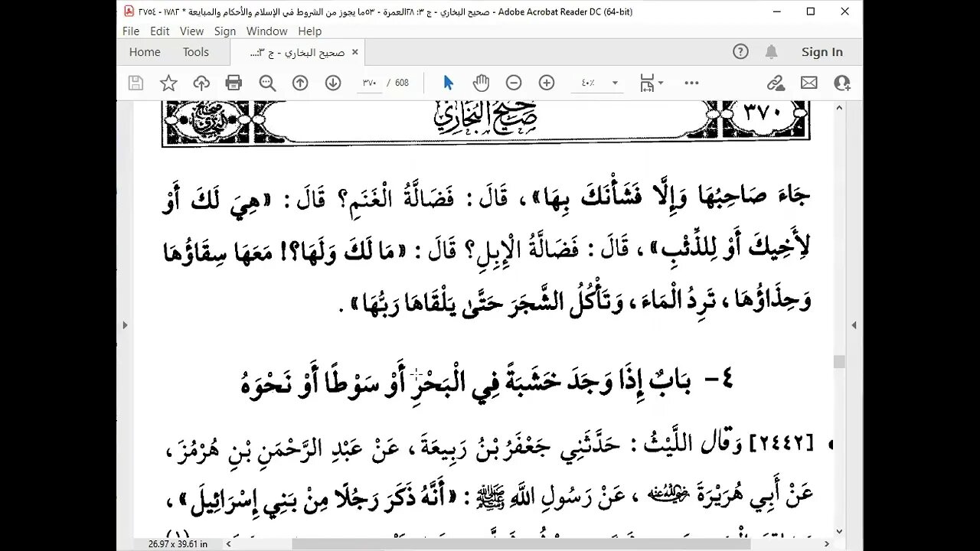Screen dimensions: 980x551
Task: Click the Save file icon
Action: point(136,83)
